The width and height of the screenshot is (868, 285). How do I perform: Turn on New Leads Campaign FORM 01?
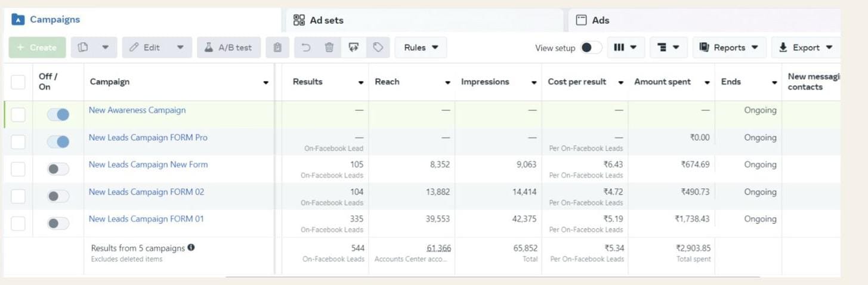click(58, 224)
